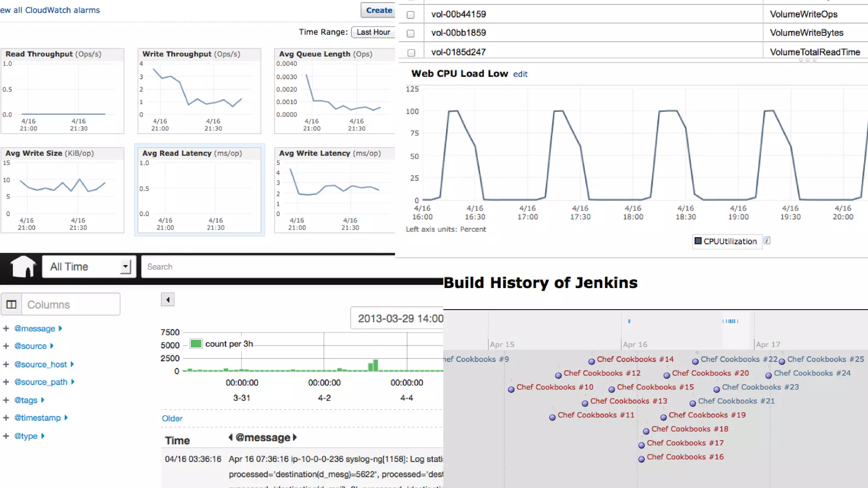
Task: Click edit next to Web CPU Load Low
Action: point(520,74)
